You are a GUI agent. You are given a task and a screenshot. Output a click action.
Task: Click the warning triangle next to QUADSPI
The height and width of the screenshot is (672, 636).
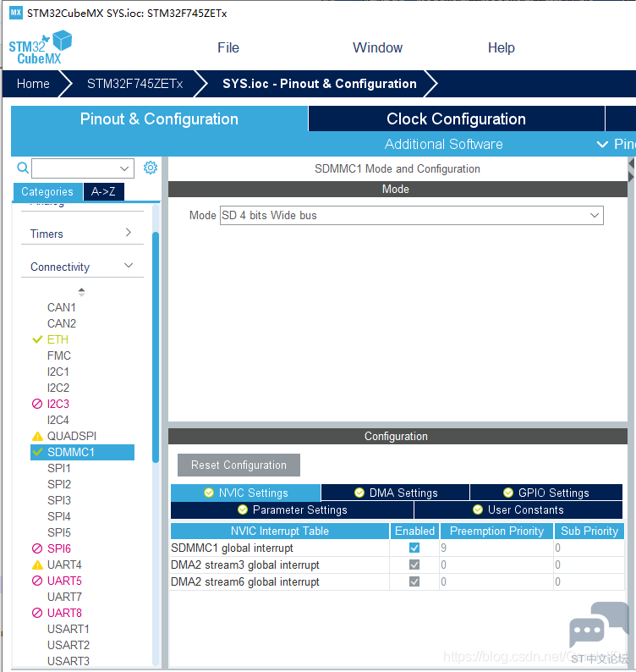tap(37, 436)
